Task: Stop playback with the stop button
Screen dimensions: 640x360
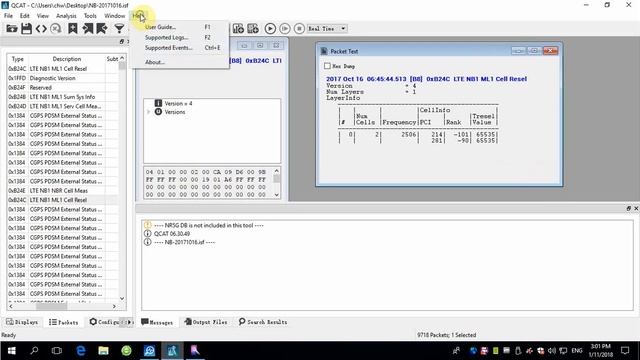Action: pos(299,29)
